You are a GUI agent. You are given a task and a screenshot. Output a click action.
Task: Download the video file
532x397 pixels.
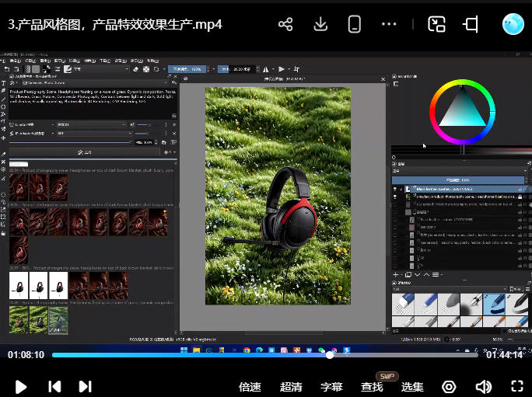coord(320,24)
